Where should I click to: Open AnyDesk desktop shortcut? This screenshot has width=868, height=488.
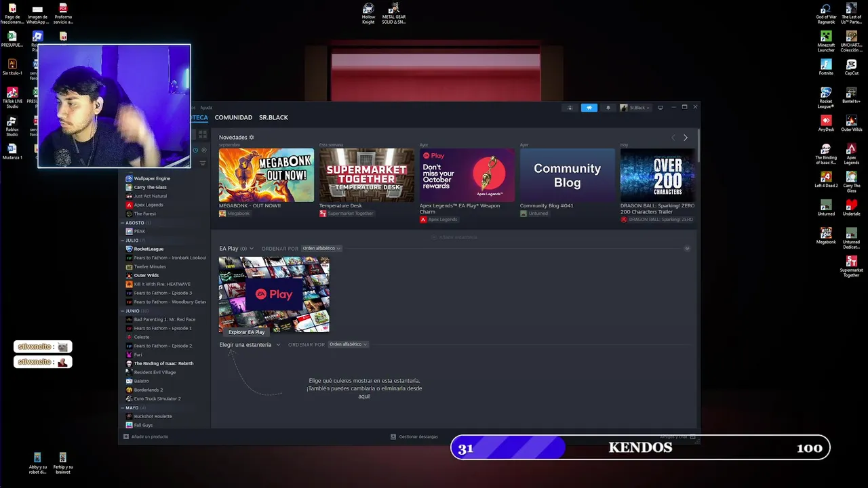point(826,123)
